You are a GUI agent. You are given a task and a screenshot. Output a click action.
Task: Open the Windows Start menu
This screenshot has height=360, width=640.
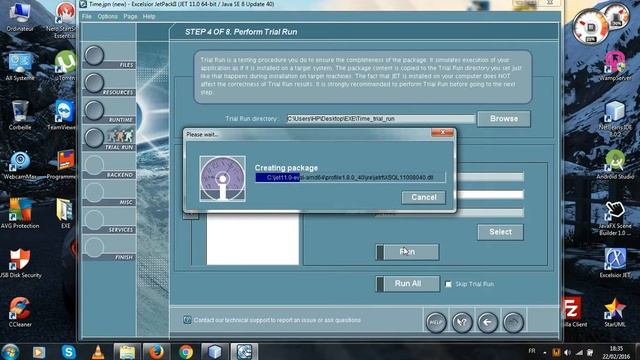(10, 351)
